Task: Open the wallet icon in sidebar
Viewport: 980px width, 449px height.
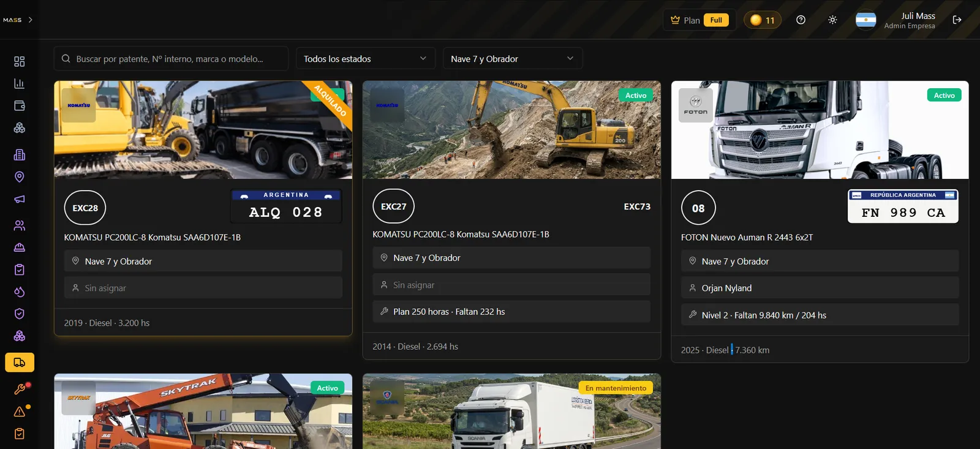Action: click(x=20, y=106)
